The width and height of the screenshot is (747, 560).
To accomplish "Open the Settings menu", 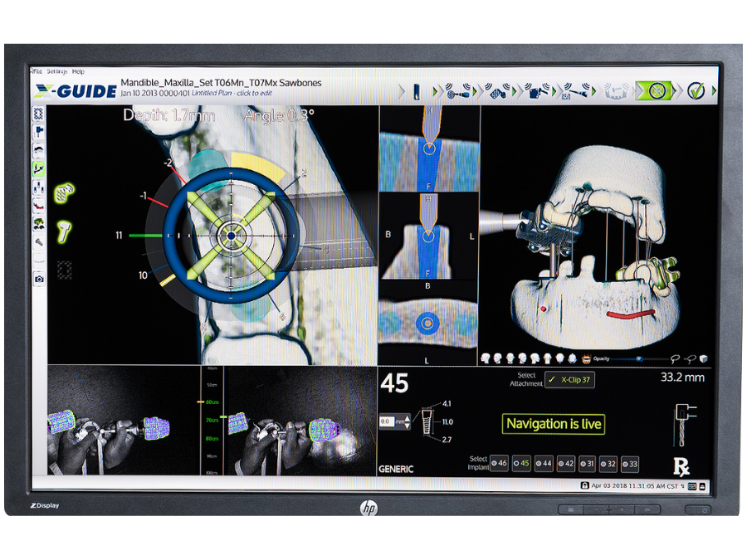I will (57, 71).
